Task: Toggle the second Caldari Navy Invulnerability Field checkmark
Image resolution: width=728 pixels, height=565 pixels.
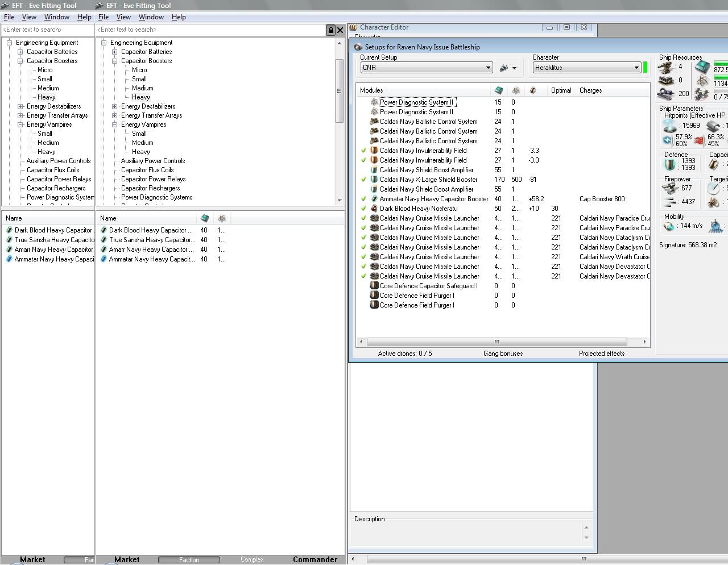Action: pos(363,160)
